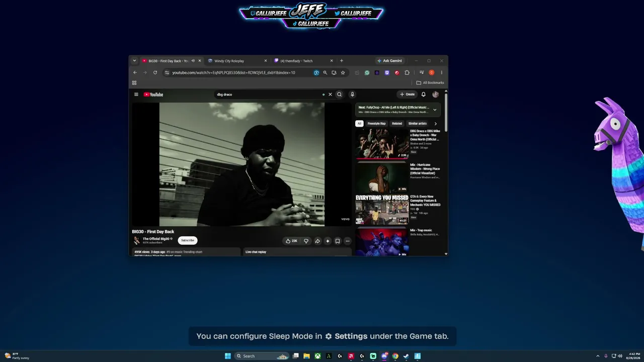Open more actions ellipsis under the video
Viewport: 644px width, 362px height.
(x=347, y=241)
